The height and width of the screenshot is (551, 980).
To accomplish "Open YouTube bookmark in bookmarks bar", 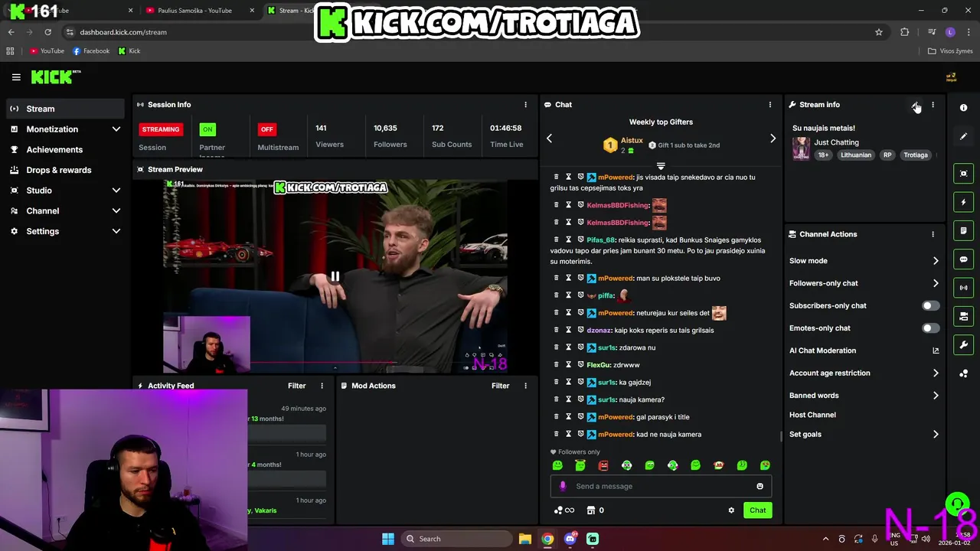I will coord(47,51).
